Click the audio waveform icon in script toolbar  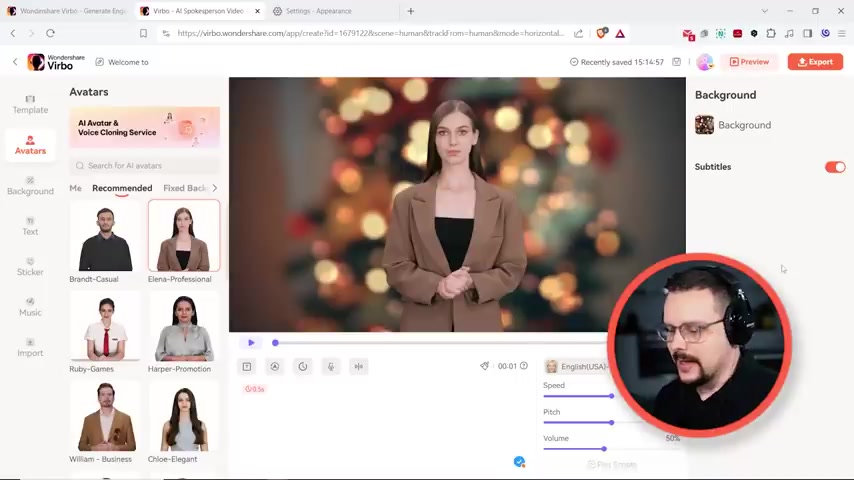359,367
